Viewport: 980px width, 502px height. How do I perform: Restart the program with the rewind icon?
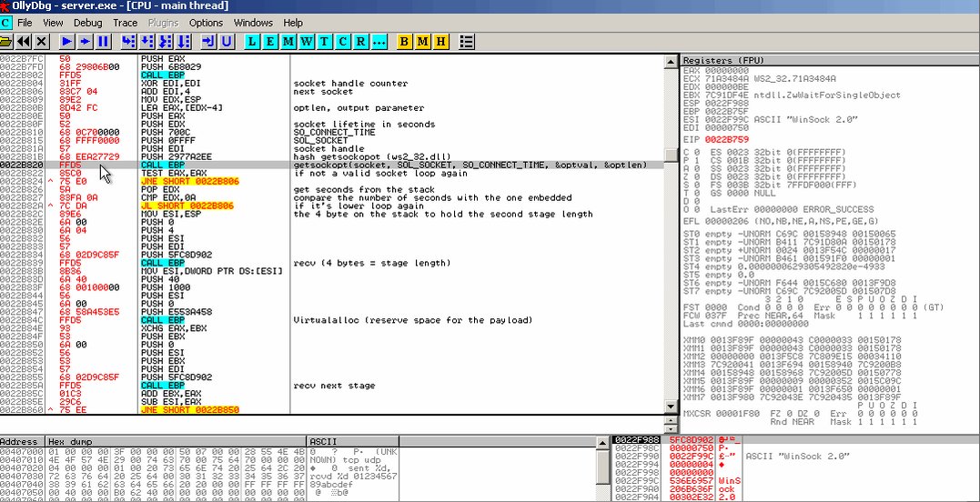[23, 42]
